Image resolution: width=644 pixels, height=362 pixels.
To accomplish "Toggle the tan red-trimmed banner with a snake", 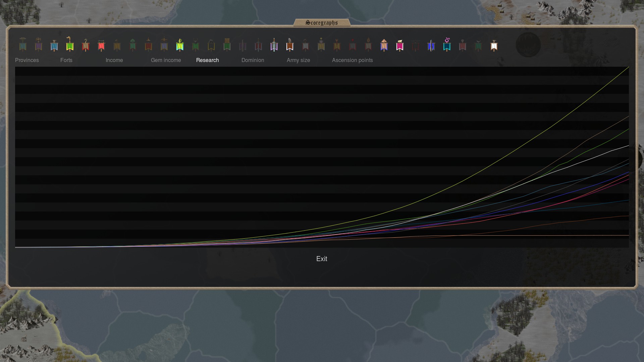I will point(86,45).
